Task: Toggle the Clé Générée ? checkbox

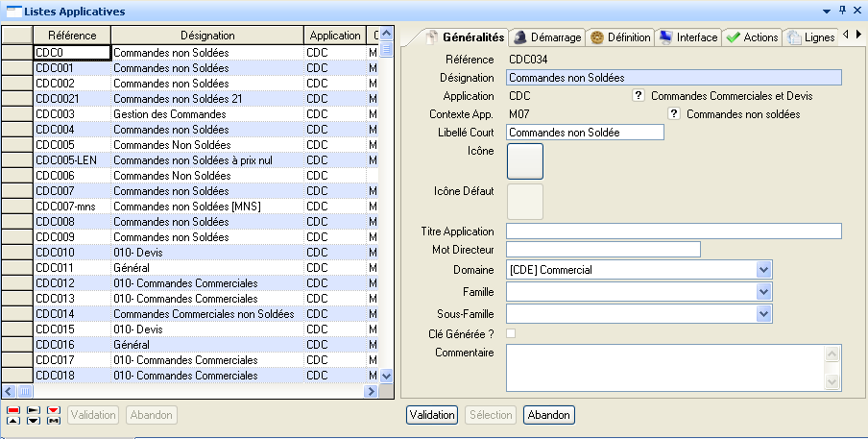Action: tap(511, 333)
